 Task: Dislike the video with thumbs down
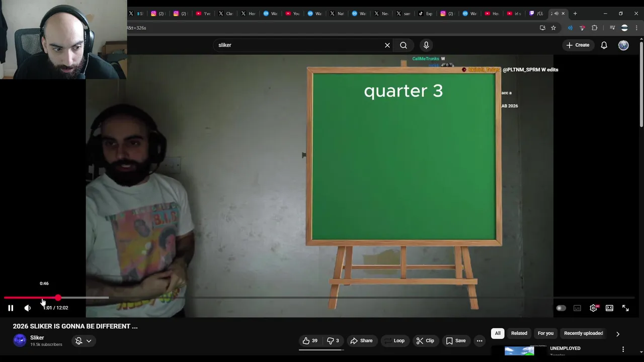[x=333, y=341]
